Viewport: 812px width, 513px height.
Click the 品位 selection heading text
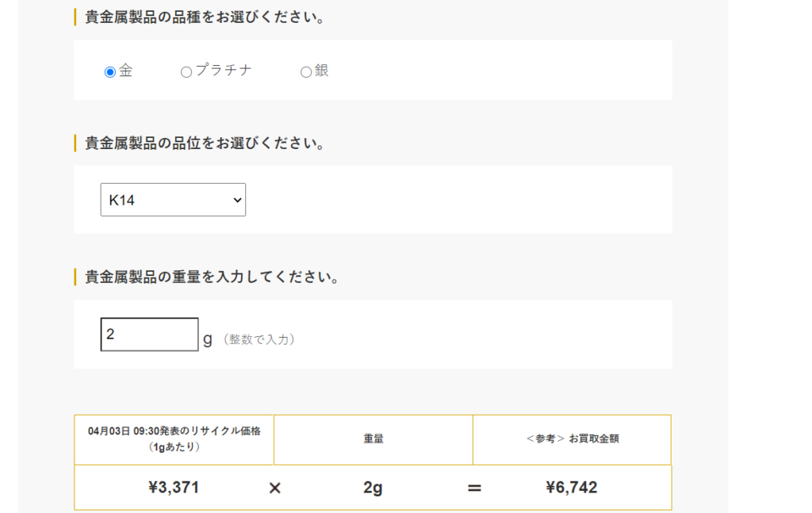(x=205, y=144)
